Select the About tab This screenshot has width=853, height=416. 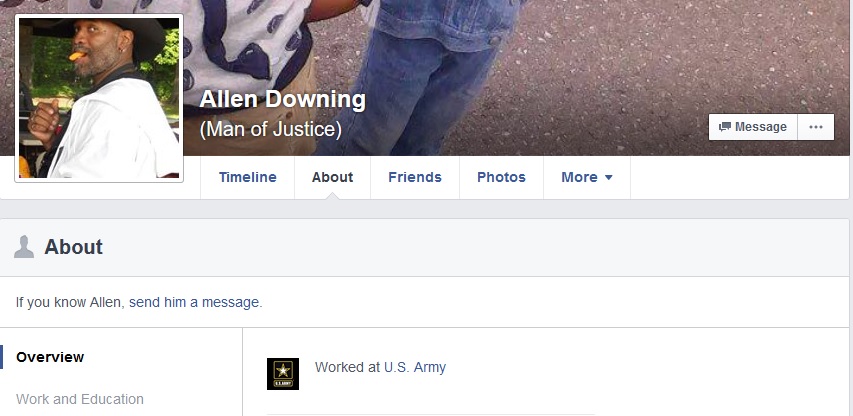332,177
